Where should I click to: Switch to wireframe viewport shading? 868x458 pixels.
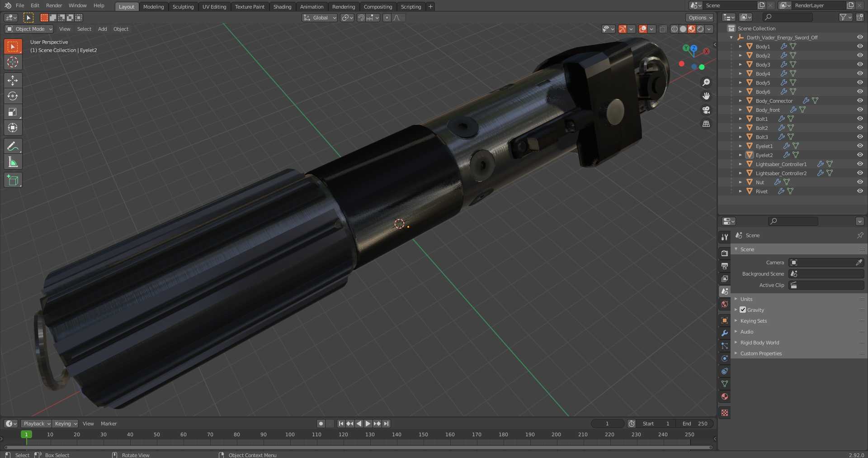tap(675, 29)
